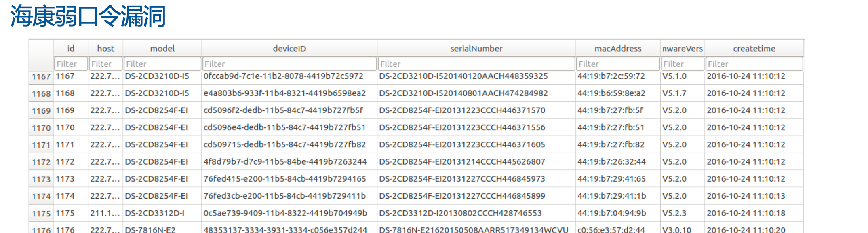Select id cell 1172
This screenshot has width=868, height=233.
pos(71,162)
